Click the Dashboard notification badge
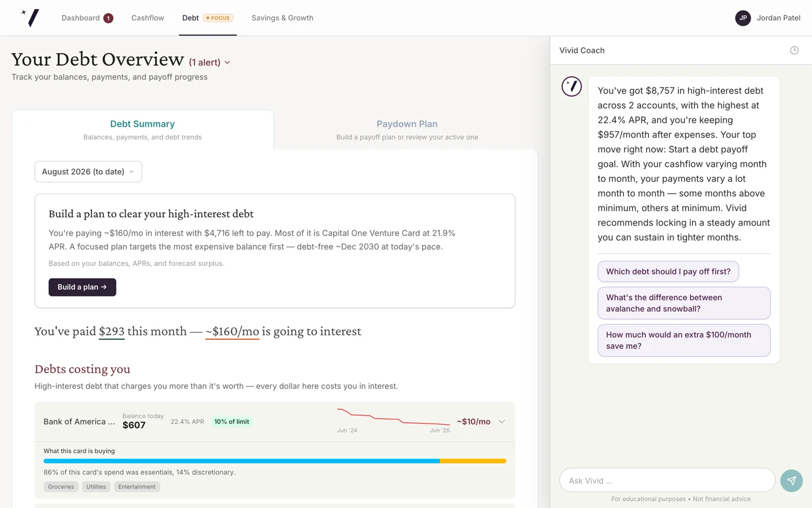Screen dimensions: 812x508 point(108,18)
